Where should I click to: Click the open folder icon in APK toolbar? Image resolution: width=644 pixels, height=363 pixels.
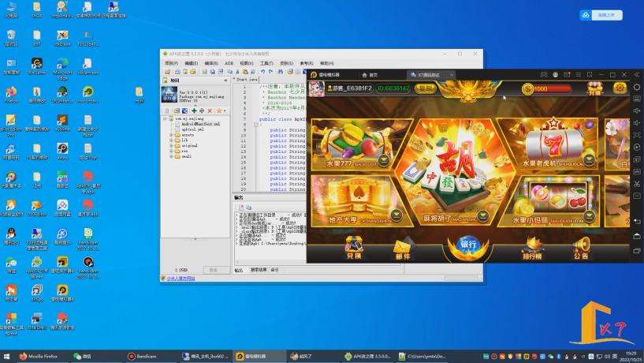[x=168, y=72]
